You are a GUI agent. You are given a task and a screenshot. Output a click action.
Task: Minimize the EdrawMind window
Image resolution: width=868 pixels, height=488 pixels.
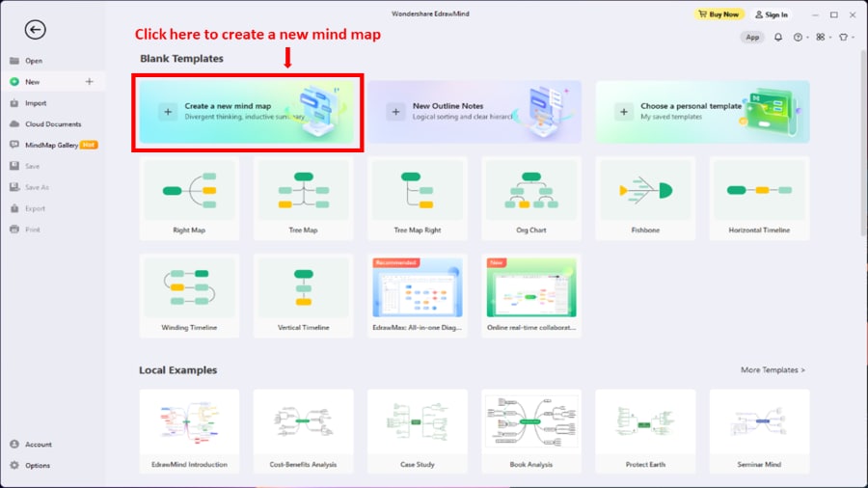click(x=815, y=14)
